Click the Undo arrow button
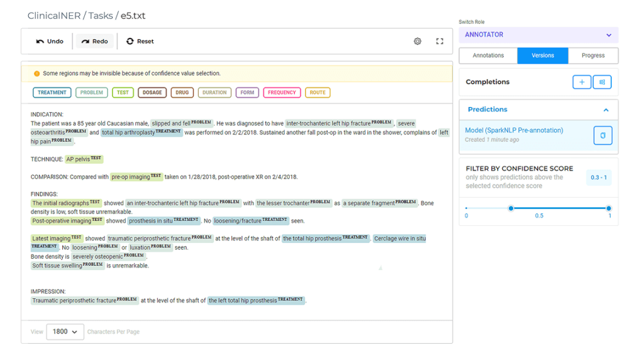This screenshot has width=644, height=355. (x=50, y=41)
